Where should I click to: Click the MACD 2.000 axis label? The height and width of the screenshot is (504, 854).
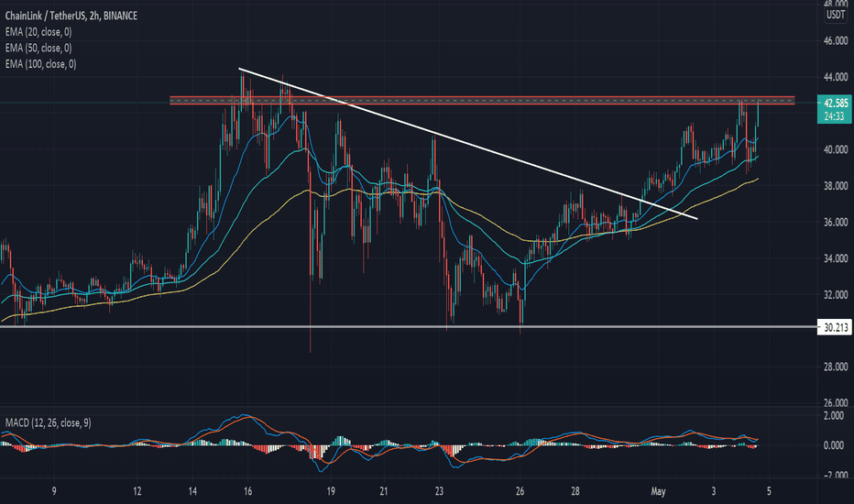click(834, 416)
